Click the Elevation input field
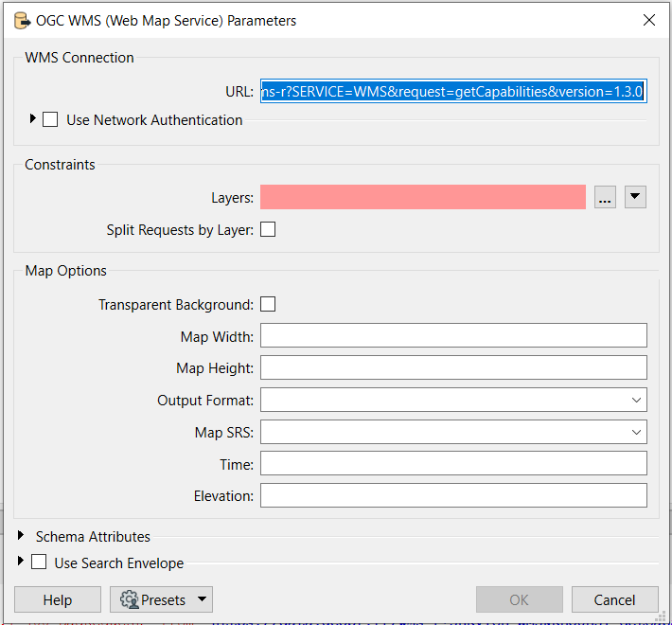672x625 pixels. (453, 495)
